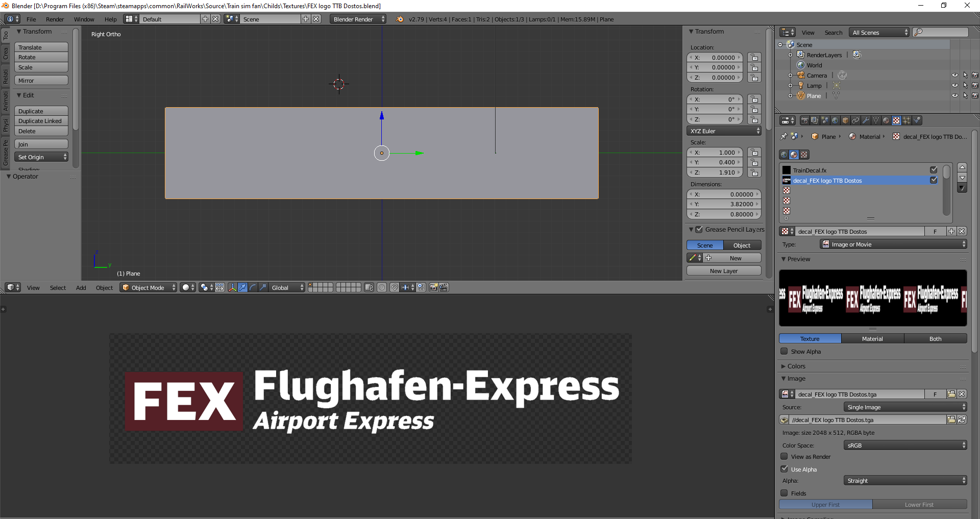Open the Modifiers wrench icon
This screenshot has width=980, height=519.
866,120
